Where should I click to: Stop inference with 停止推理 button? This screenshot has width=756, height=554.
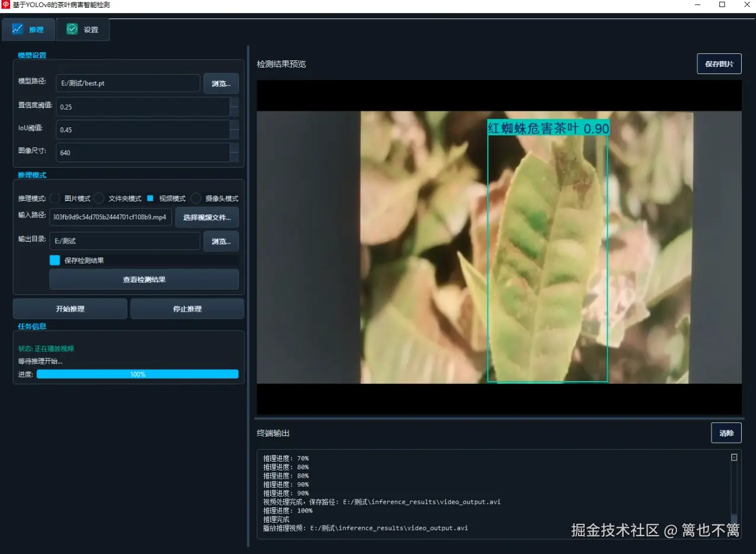187,309
